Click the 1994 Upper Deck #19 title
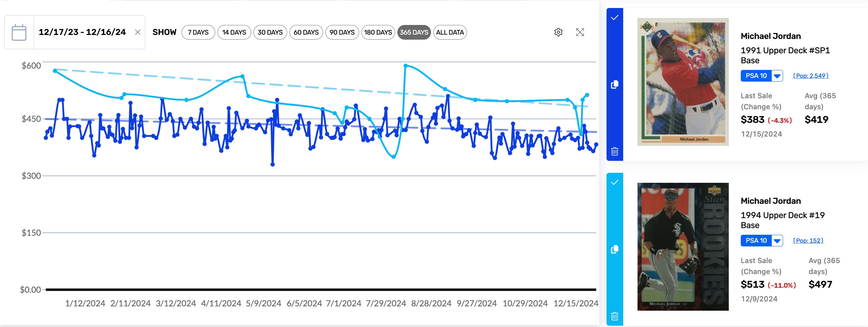The height and width of the screenshot is (327, 868). (782, 220)
